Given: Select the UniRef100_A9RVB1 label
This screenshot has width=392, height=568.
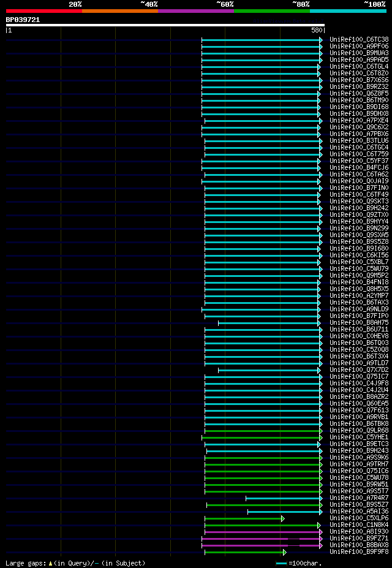Looking at the screenshot, I should 359,417.
